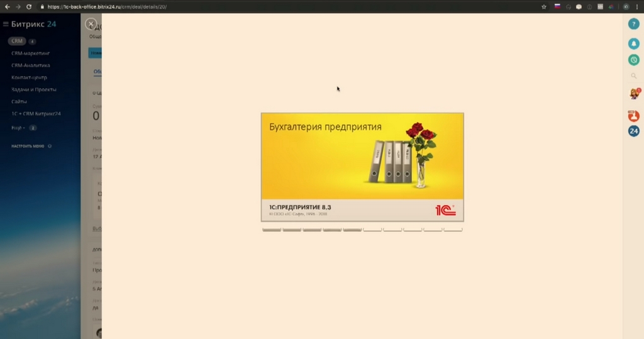The height and width of the screenshot is (339, 644).
Task: Open 1С + CRM Битрикс24 link
Action: [x=36, y=113]
